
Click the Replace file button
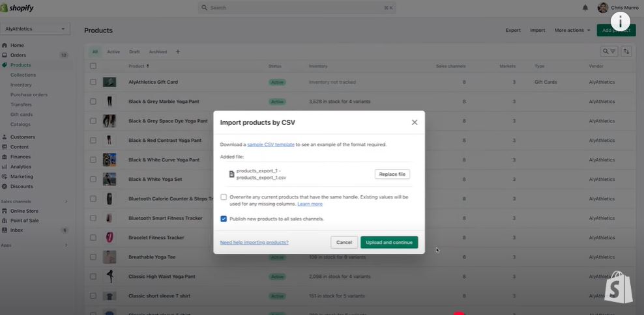pos(392,174)
